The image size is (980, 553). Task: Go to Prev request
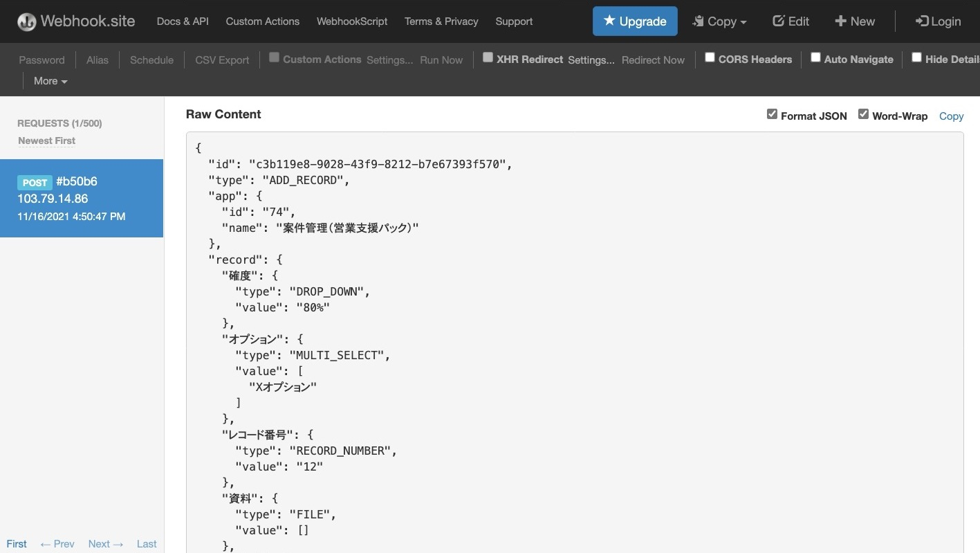click(57, 544)
